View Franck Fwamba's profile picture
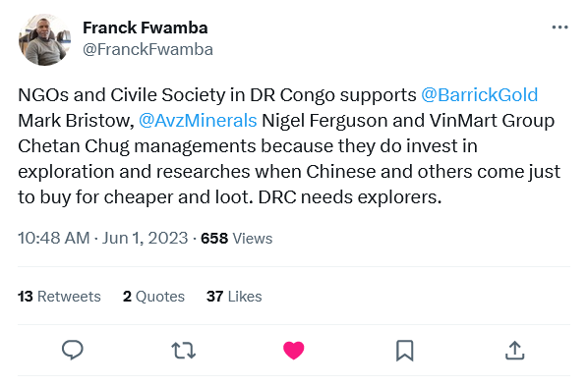Viewport: 588px width, 386px height. click(x=44, y=39)
